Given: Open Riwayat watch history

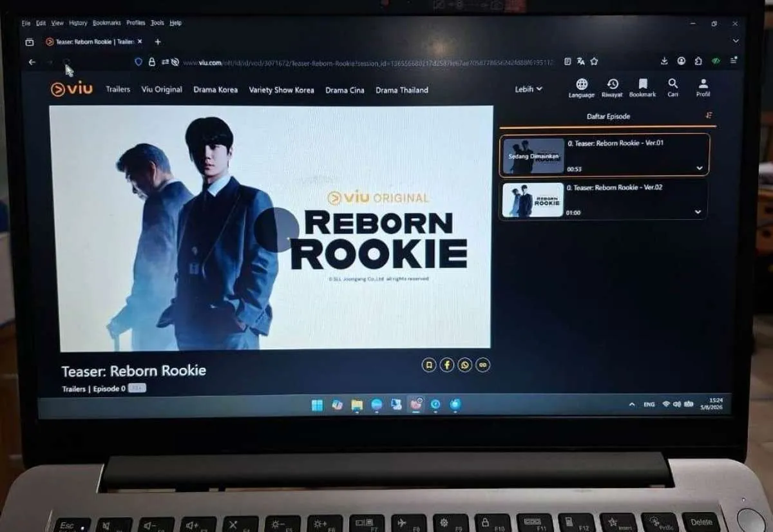Looking at the screenshot, I should (613, 88).
